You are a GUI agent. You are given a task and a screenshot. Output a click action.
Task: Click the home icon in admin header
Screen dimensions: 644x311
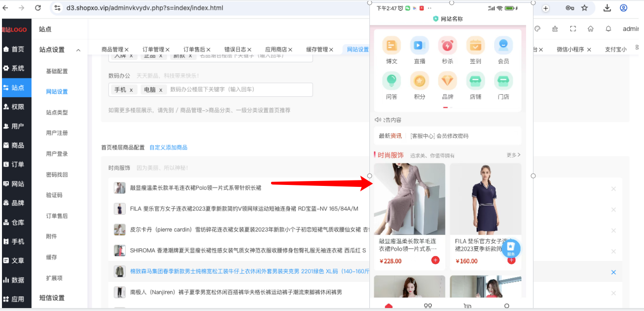click(x=590, y=28)
